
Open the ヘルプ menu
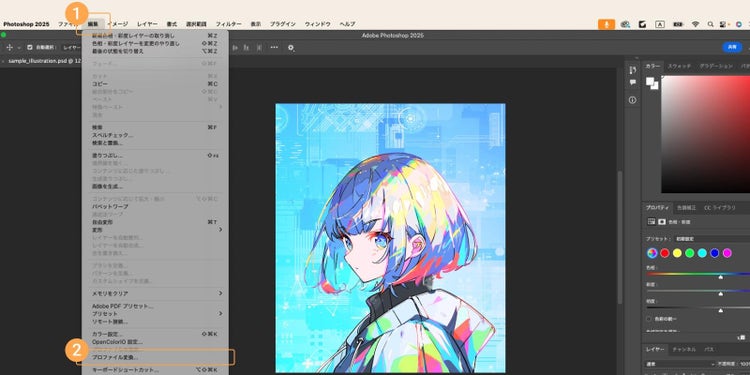pos(347,24)
